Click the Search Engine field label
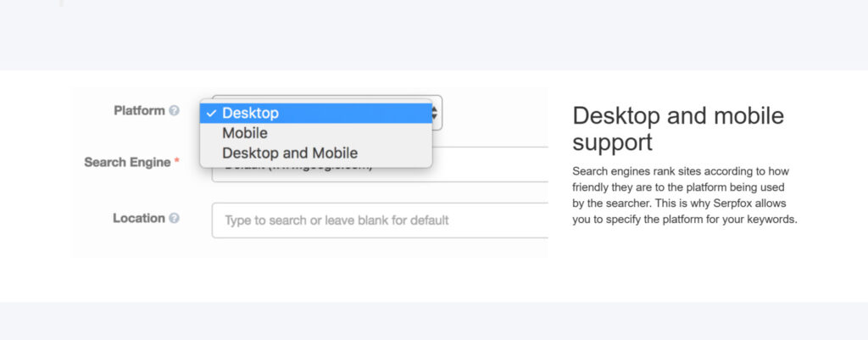The width and height of the screenshot is (868, 340). pyautogui.click(x=127, y=162)
